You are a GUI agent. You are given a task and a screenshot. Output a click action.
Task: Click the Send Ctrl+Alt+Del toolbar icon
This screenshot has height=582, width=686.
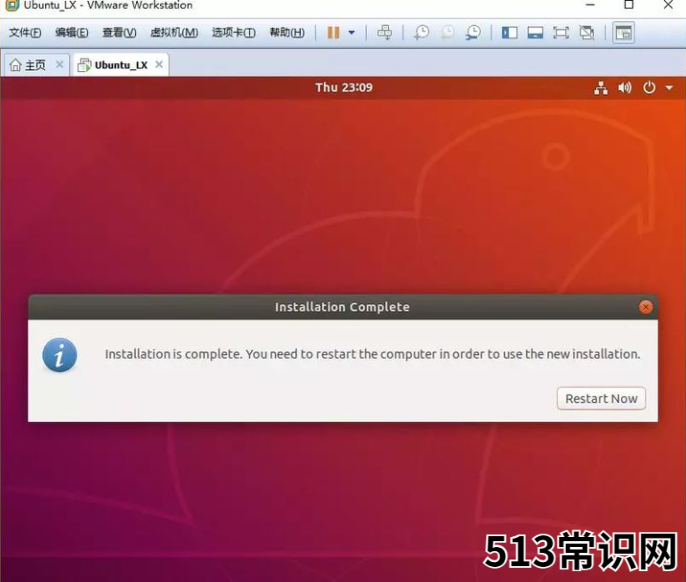[385, 33]
